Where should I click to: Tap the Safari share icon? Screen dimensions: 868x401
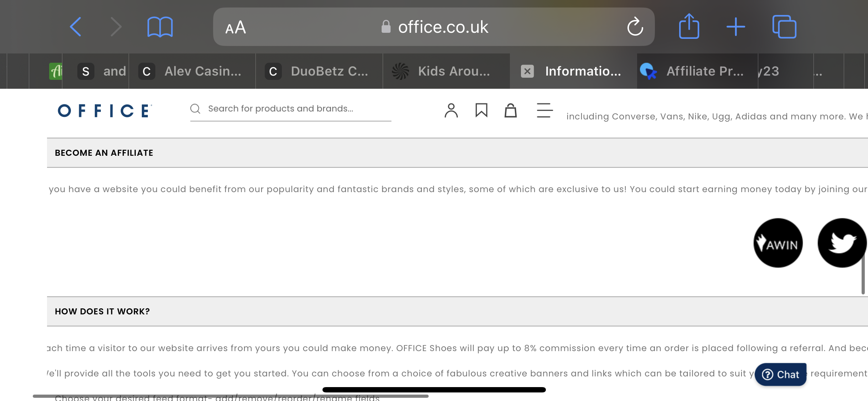point(689,26)
